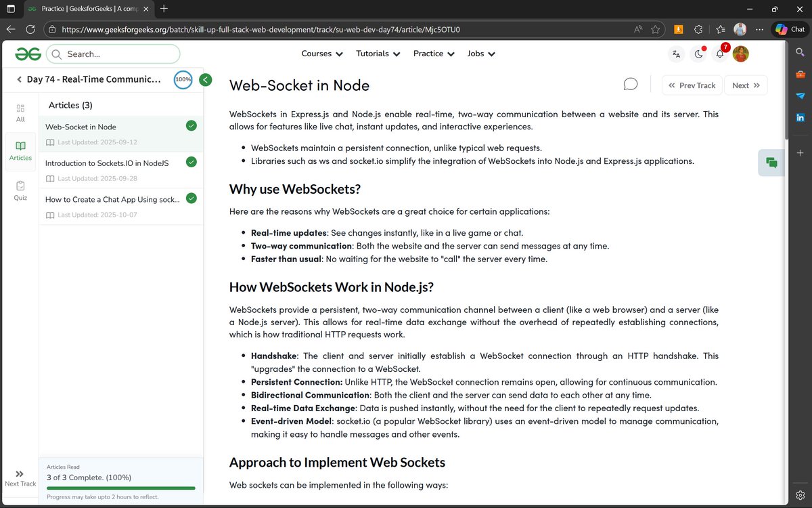Open the Jobs dropdown menu
The height and width of the screenshot is (508, 812).
click(480, 54)
